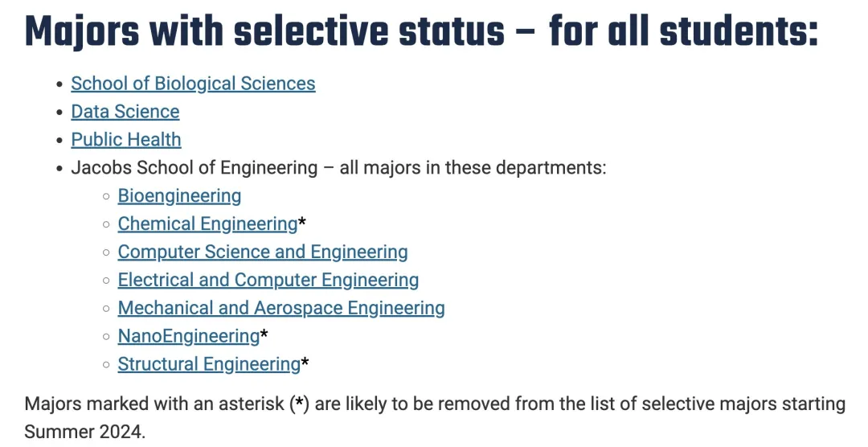Click the asterisk after Structural Engineering

(x=305, y=363)
